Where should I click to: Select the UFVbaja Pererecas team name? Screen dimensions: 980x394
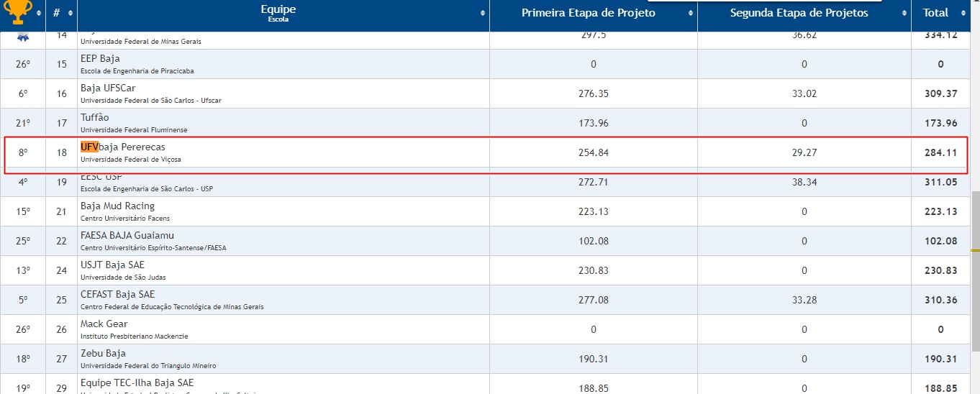pos(122,147)
